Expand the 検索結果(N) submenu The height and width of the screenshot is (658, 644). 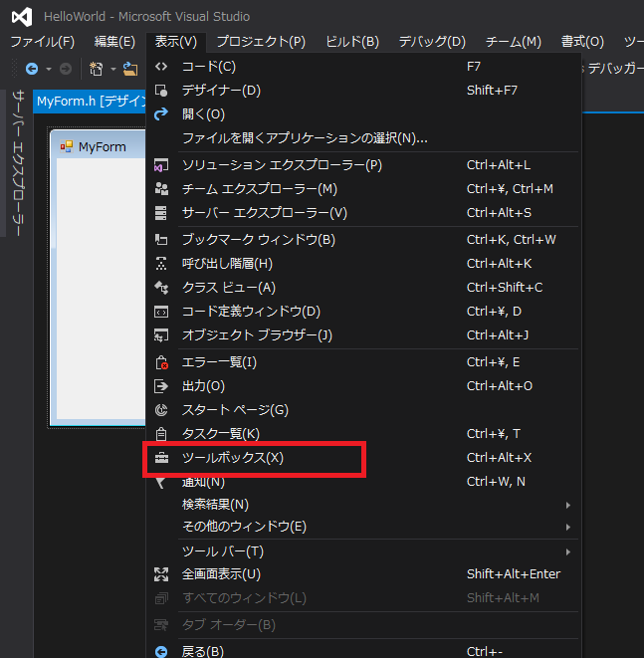point(568,505)
